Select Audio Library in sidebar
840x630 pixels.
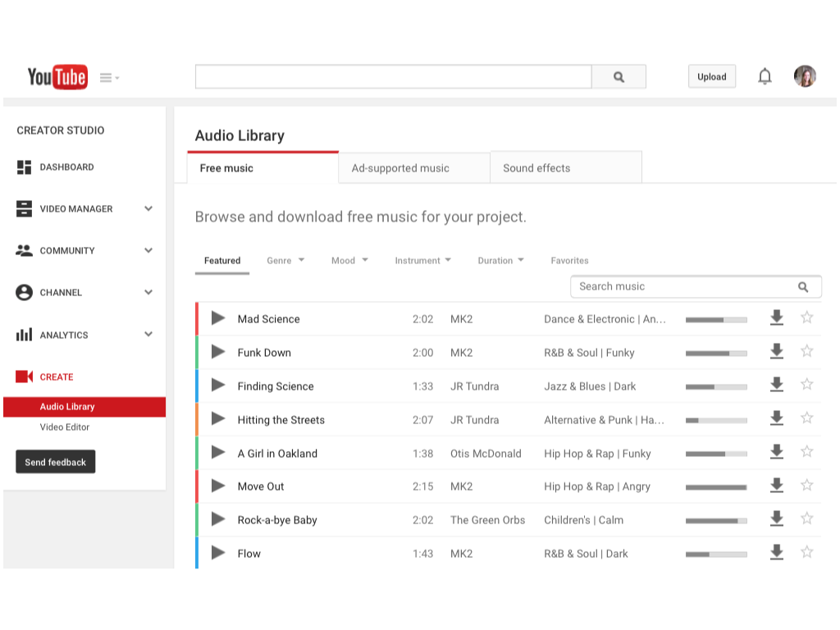coord(84,407)
